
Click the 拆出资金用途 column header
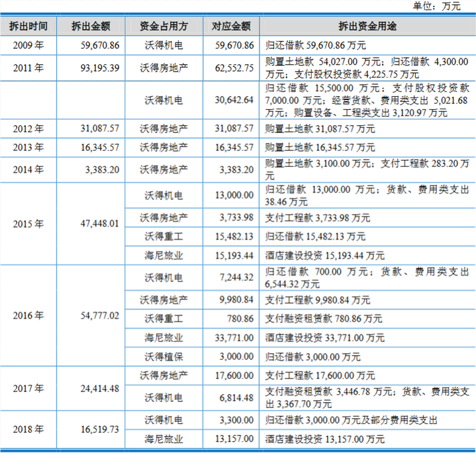coord(367,26)
